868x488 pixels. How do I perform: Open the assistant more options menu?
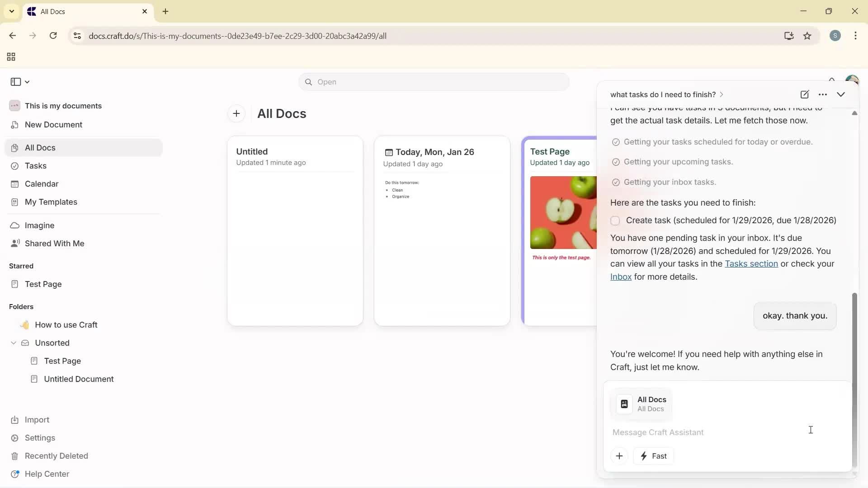[823, 94]
